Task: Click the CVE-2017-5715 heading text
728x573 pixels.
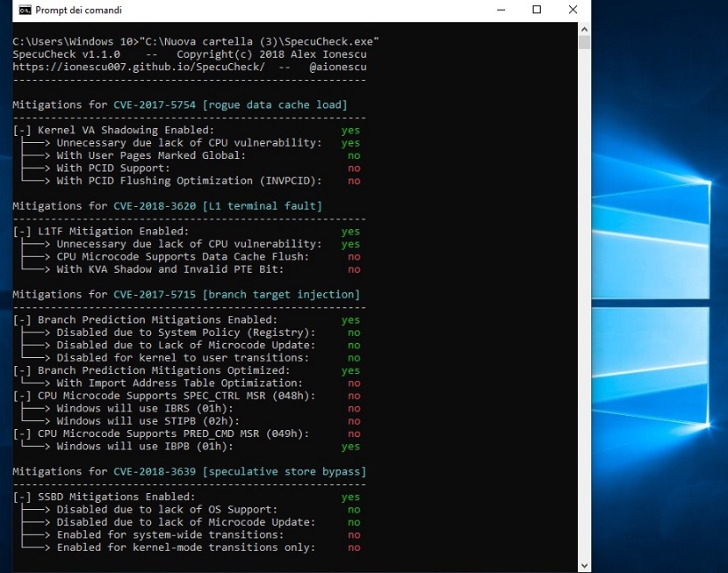Action: click(155, 295)
